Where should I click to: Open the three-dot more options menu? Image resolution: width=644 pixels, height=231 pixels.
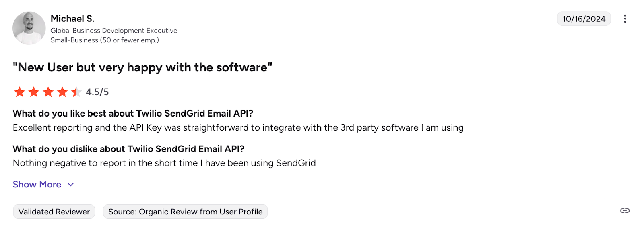point(625,19)
